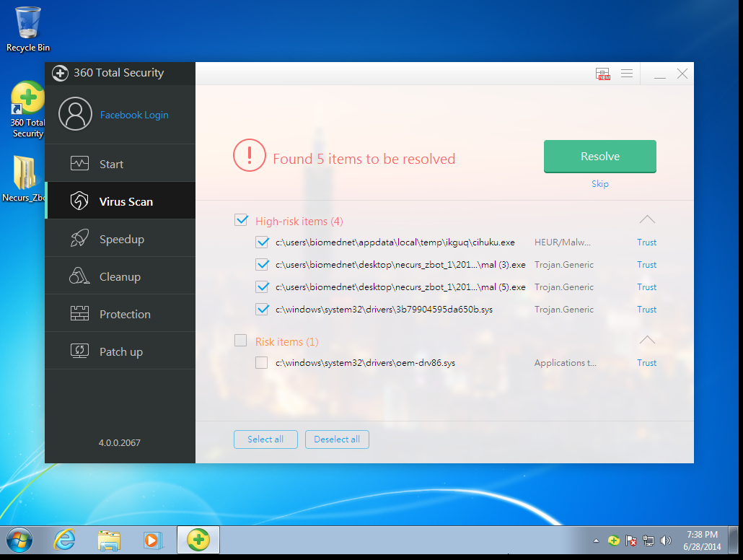Trust the mal (5).exe item
This screenshot has height=560, width=743.
tap(647, 287)
